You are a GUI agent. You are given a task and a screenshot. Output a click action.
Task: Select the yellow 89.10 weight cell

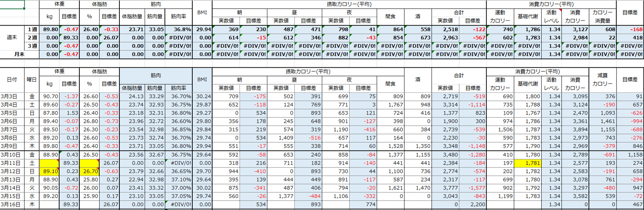(49, 171)
